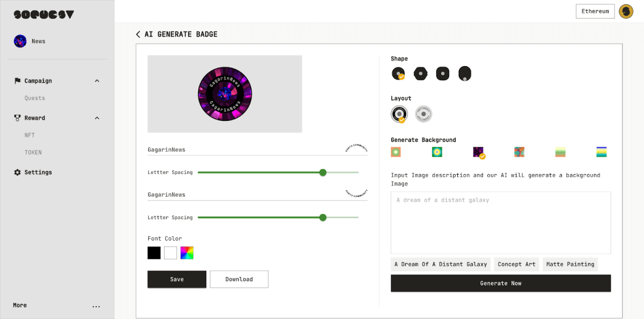644x319 pixels.
Task: Pick the tall oval badge shape
Action: [x=465, y=74]
